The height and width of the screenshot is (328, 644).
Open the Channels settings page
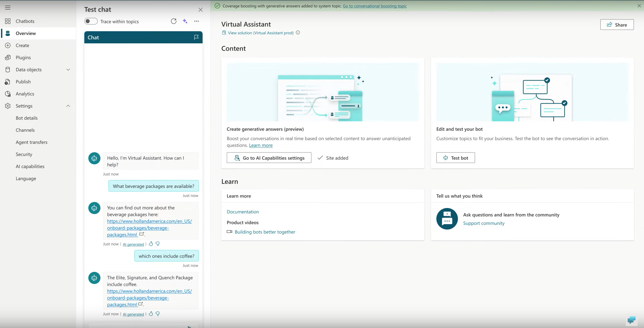[x=25, y=130]
